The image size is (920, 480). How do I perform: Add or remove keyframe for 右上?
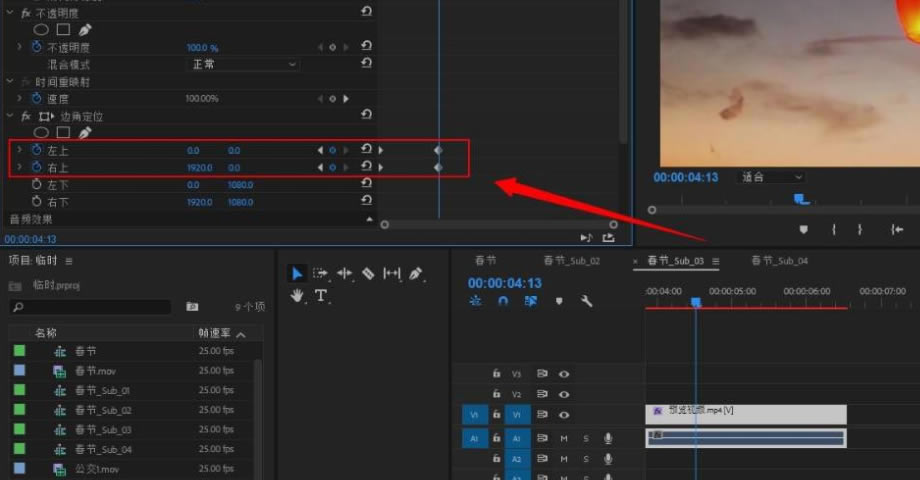[x=332, y=167]
